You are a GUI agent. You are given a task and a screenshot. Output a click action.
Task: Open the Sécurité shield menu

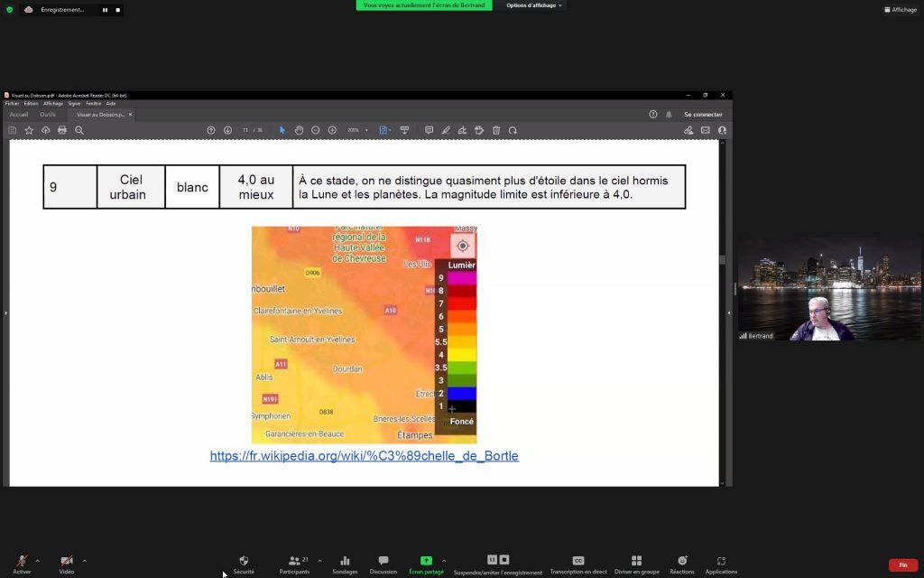(x=244, y=564)
